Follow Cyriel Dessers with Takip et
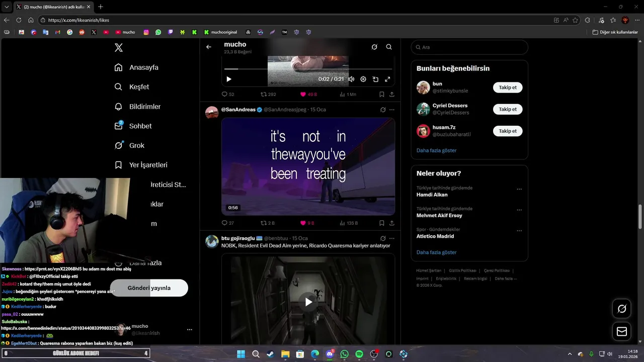Image resolution: width=644 pixels, height=362 pixels. pyautogui.click(x=508, y=109)
